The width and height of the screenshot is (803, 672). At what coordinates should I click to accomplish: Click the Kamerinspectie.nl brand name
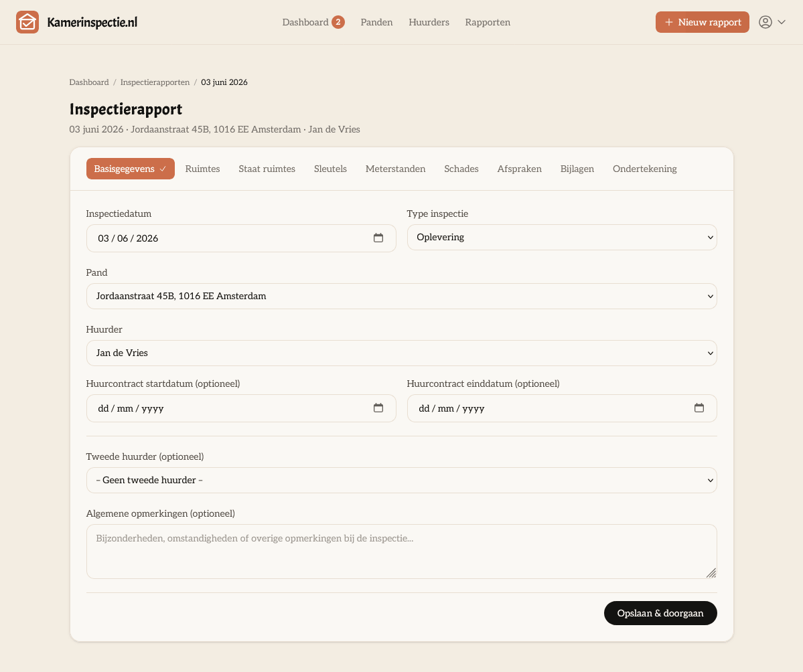[92, 22]
